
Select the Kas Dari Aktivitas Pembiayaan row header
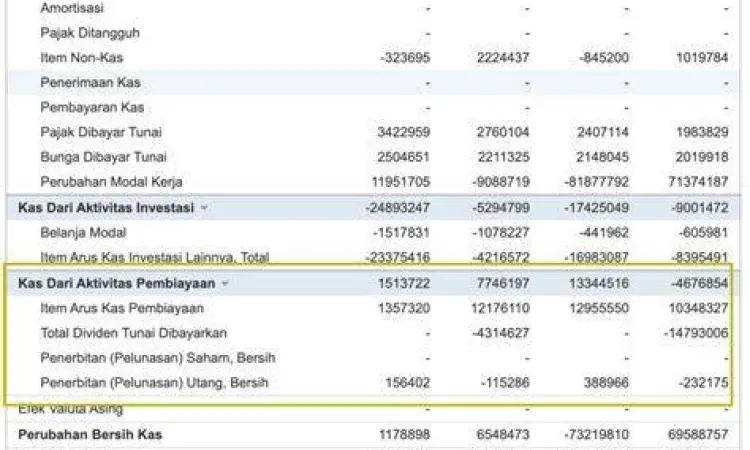tap(117, 283)
